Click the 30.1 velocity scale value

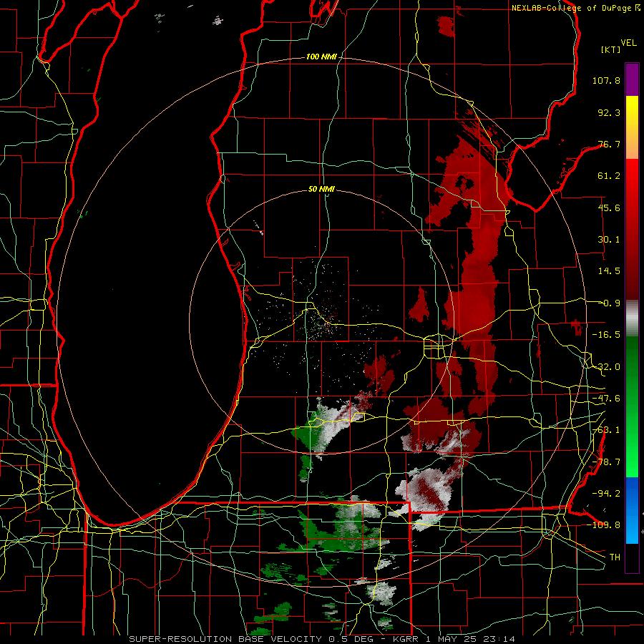point(609,240)
